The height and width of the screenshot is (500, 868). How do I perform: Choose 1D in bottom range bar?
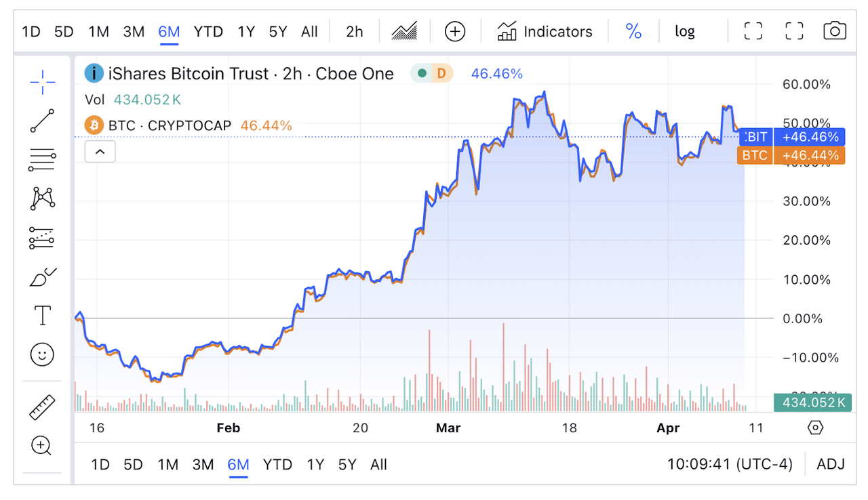coord(100,465)
